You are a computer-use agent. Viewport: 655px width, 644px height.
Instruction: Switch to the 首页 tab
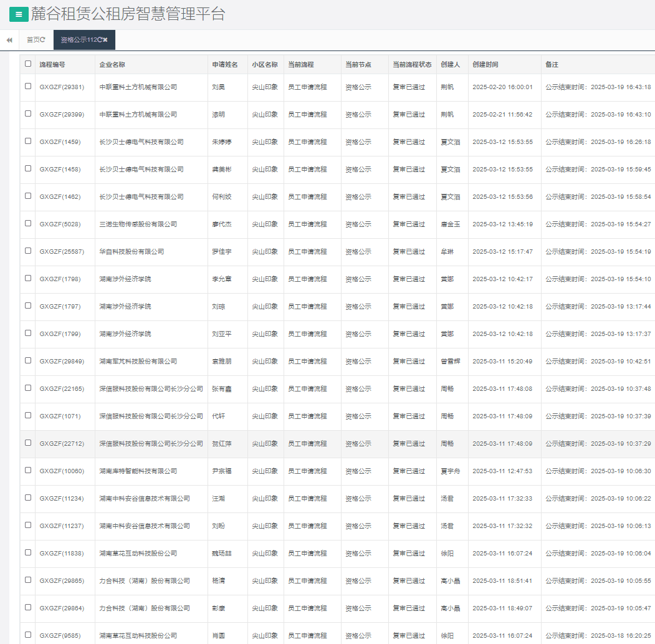pos(32,40)
